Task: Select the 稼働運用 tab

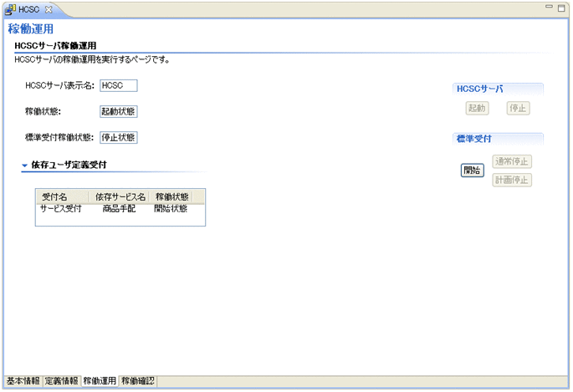Action: 100,381
